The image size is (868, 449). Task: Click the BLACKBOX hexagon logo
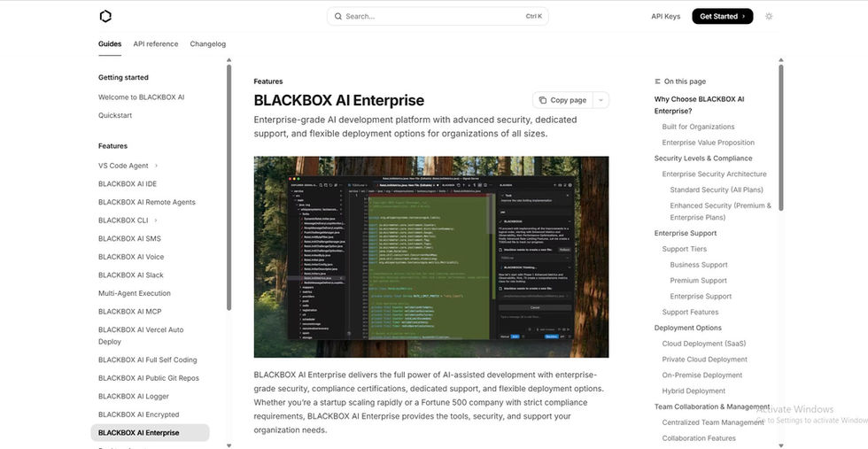(x=105, y=17)
